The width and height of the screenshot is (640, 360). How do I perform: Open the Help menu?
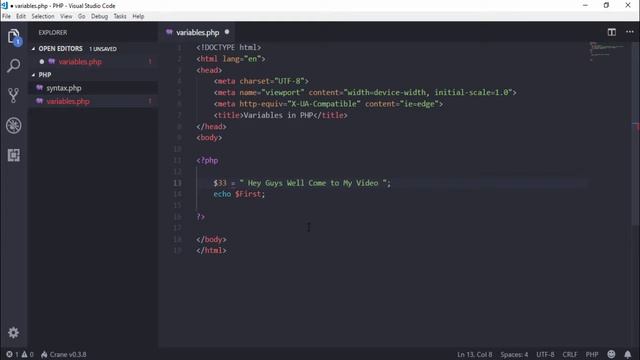pos(138,16)
